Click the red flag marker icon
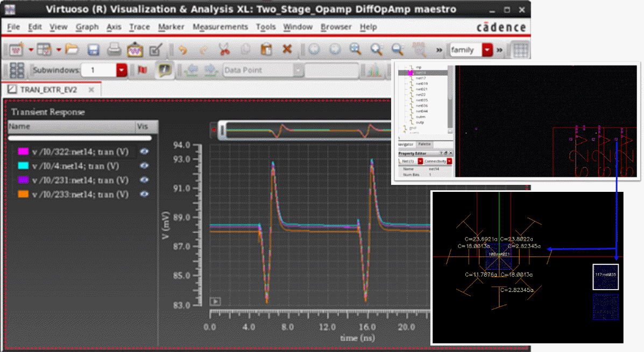 pos(143,70)
